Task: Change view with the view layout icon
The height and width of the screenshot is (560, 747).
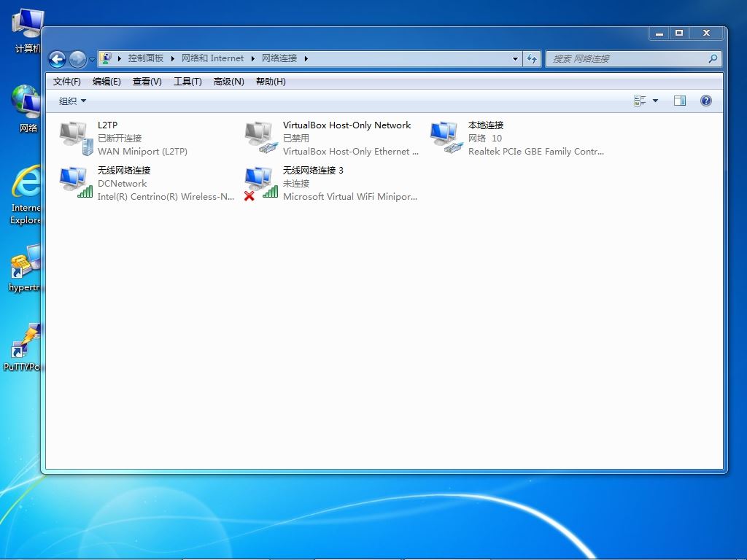Action: pyautogui.click(x=640, y=101)
